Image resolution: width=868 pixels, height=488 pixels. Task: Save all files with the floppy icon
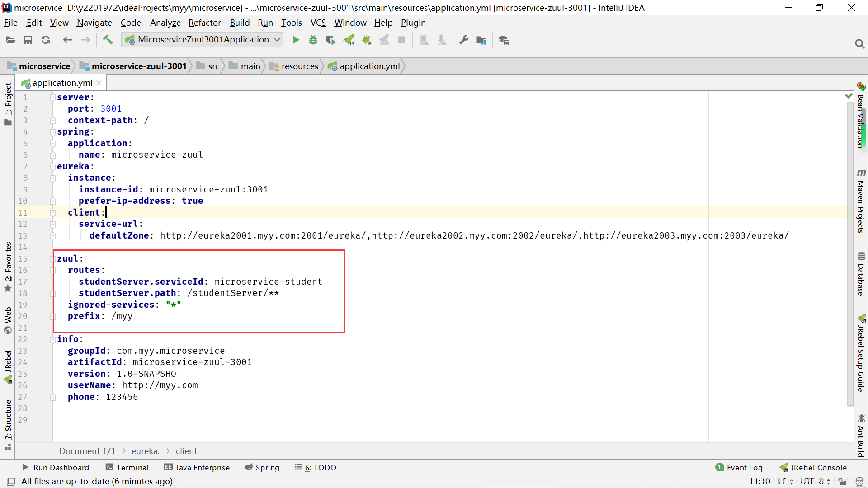(28, 40)
